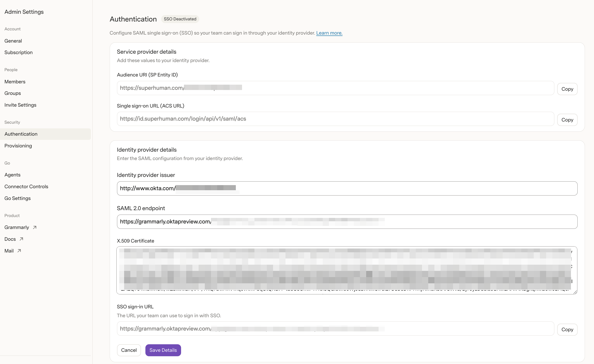
Task: Edit the Identity provider issuer field
Action: click(x=347, y=188)
